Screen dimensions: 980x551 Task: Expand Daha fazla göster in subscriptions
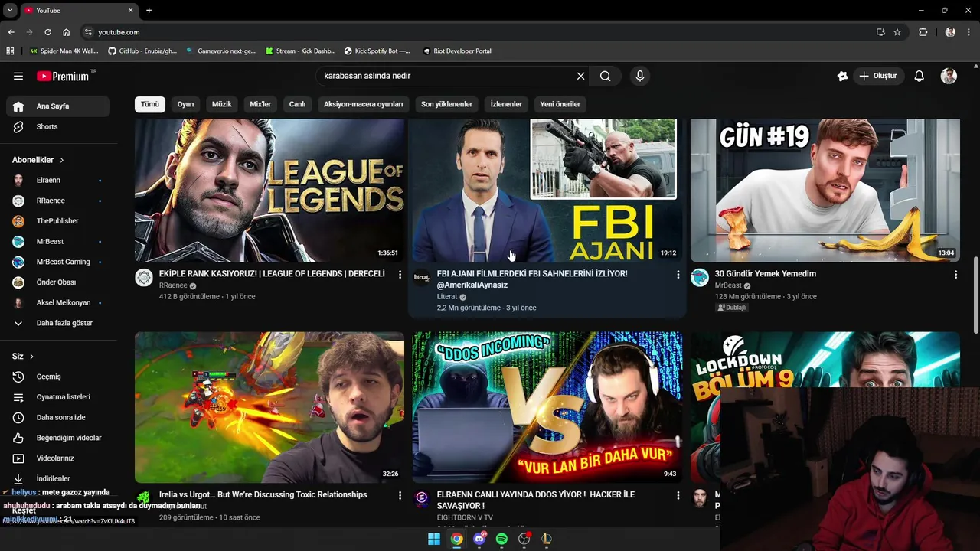pos(58,323)
